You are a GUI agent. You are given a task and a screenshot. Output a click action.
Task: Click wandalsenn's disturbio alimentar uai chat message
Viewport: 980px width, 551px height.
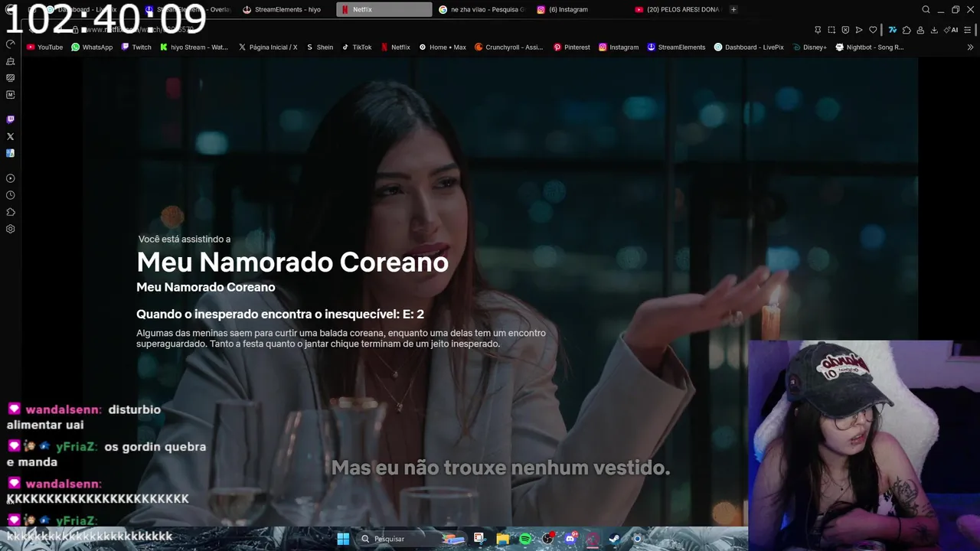84,417
